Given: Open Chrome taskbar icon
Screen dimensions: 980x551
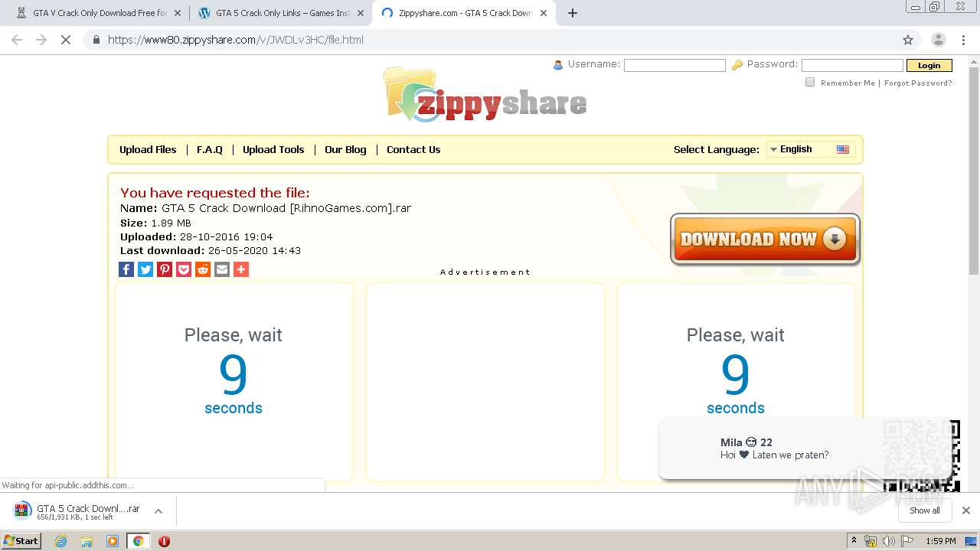Looking at the screenshot, I should [x=138, y=541].
